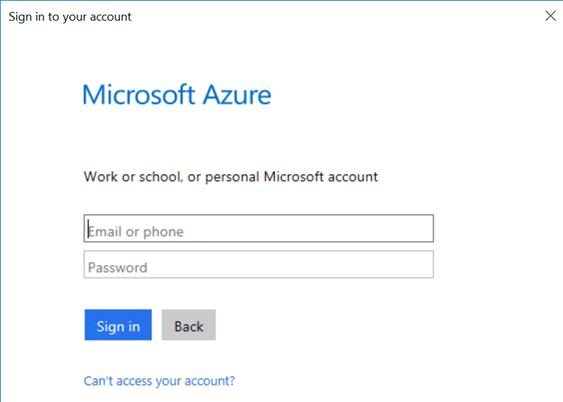Click the word Azure in the heading

(237, 95)
